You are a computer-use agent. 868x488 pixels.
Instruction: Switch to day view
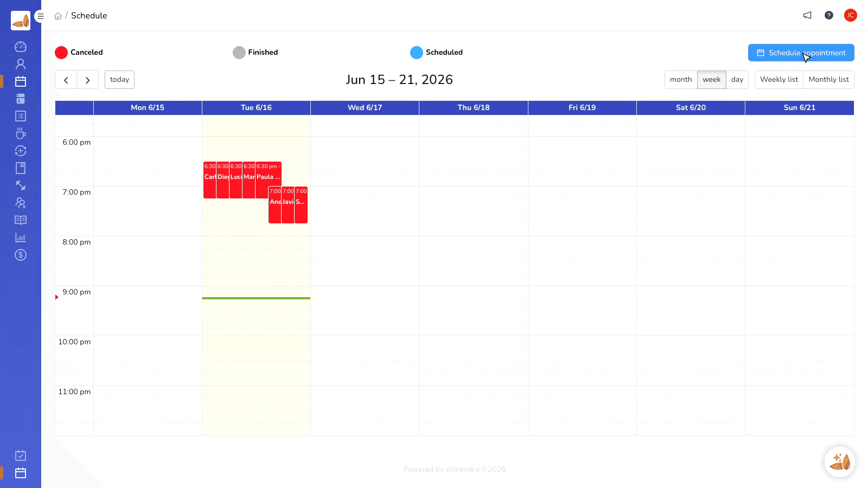click(737, 80)
